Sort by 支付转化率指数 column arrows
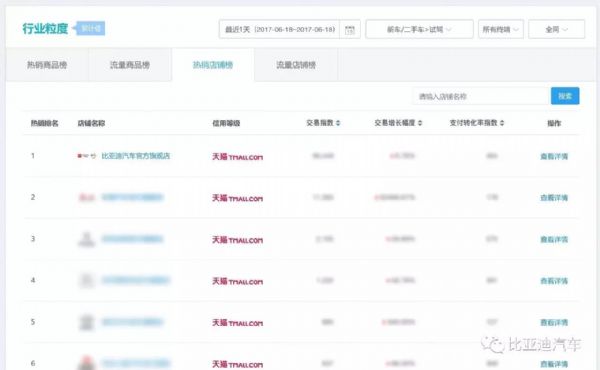Image resolution: width=600 pixels, height=370 pixels. point(502,123)
